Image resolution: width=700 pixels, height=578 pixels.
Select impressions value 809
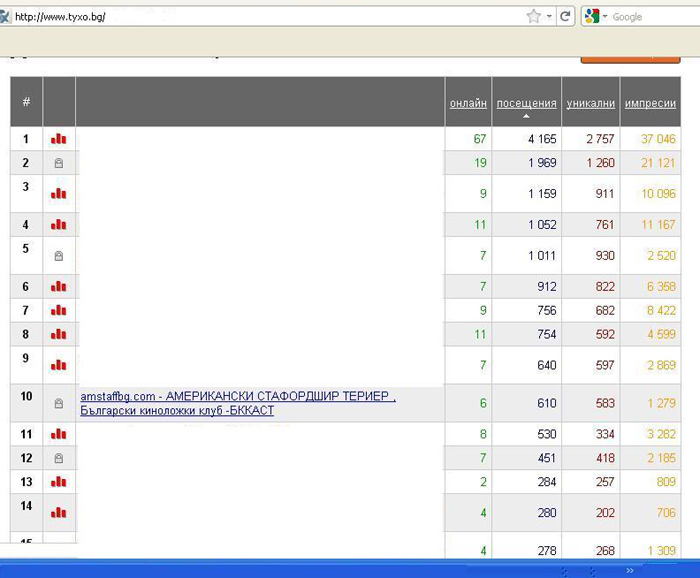666,482
